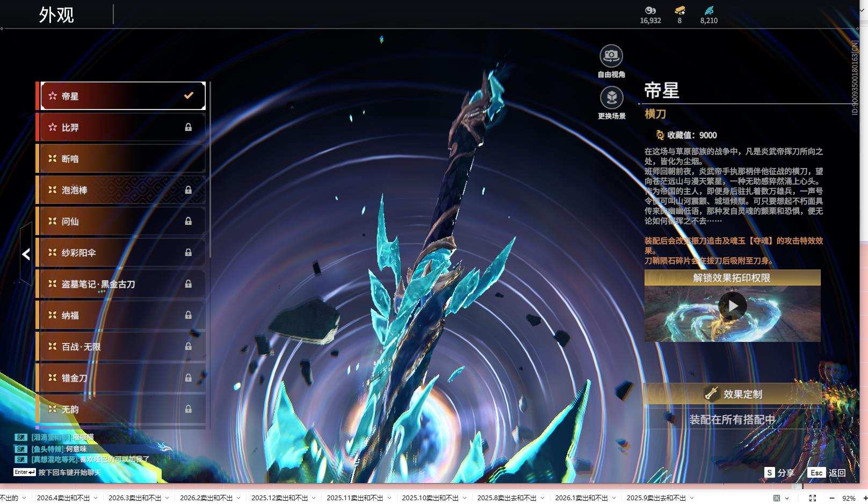Viewport: 868px width, 504px height.
Task: Click the chat input hint 按下回车键开始聊天
Action: point(70,472)
